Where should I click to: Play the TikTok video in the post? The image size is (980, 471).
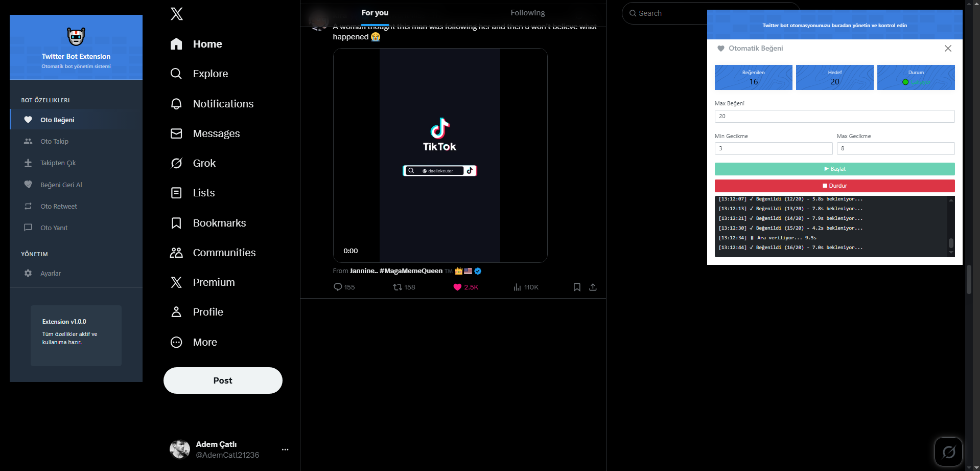click(440, 155)
